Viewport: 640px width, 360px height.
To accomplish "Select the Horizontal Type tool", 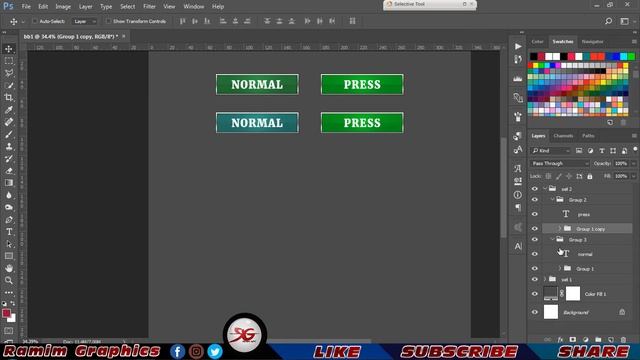I will coord(9,232).
